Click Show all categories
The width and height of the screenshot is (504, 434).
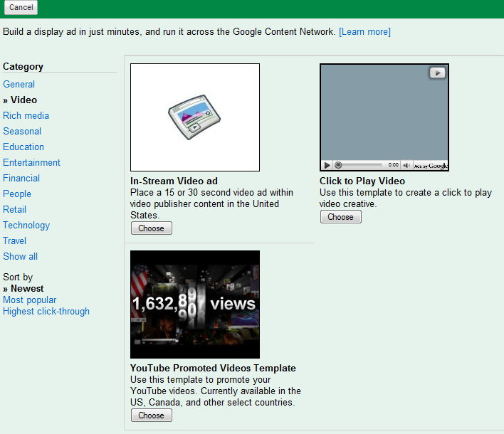tap(20, 256)
